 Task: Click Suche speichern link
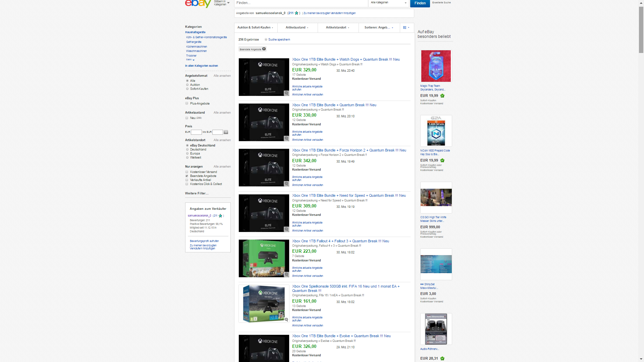pos(279,40)
